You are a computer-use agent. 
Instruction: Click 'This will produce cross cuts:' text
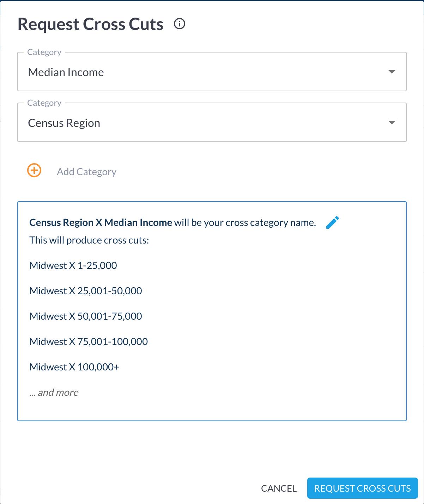89,240
